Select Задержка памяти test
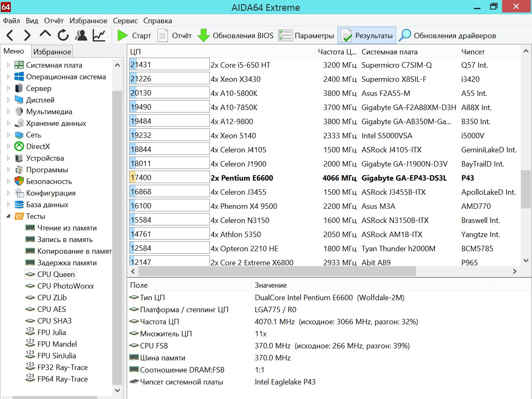532x399 pixels. click(x=67, y=263)
